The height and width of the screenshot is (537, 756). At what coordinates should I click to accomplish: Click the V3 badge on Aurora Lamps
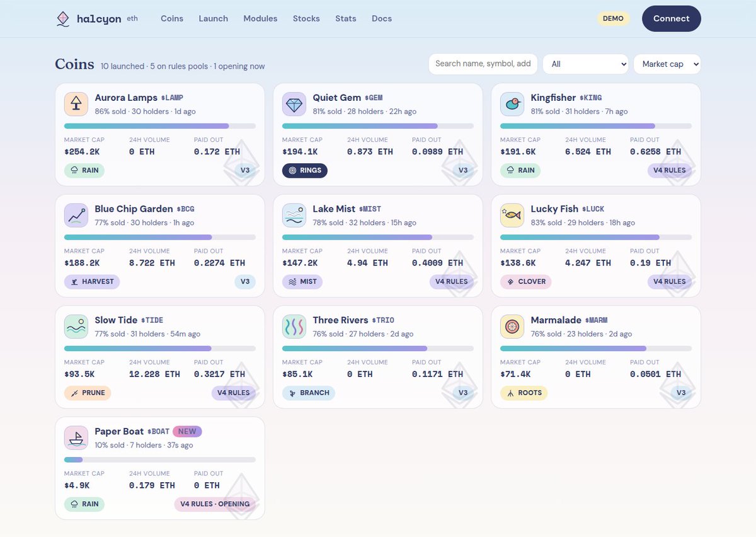pyautogui.click(x=245, y=170)
